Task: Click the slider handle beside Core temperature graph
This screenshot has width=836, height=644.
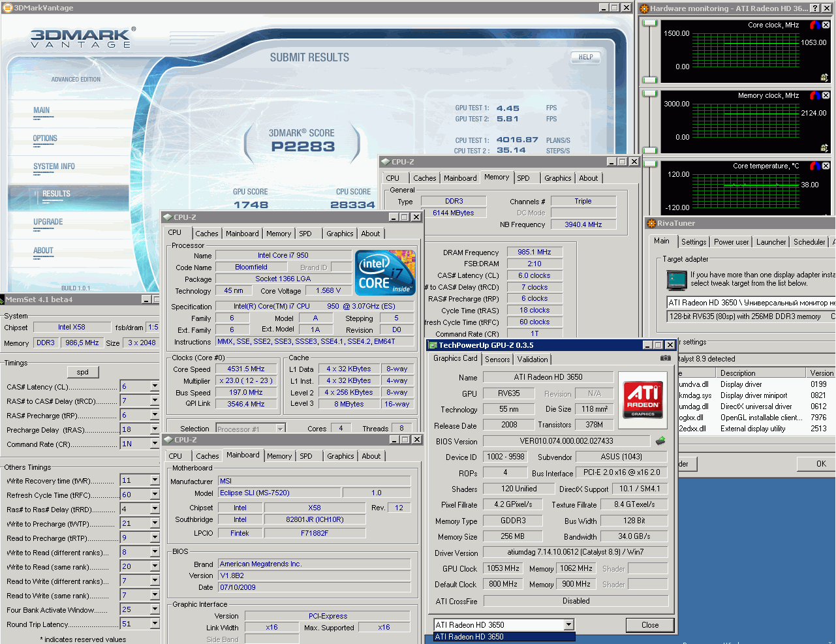Action: (x=649, y=164)
